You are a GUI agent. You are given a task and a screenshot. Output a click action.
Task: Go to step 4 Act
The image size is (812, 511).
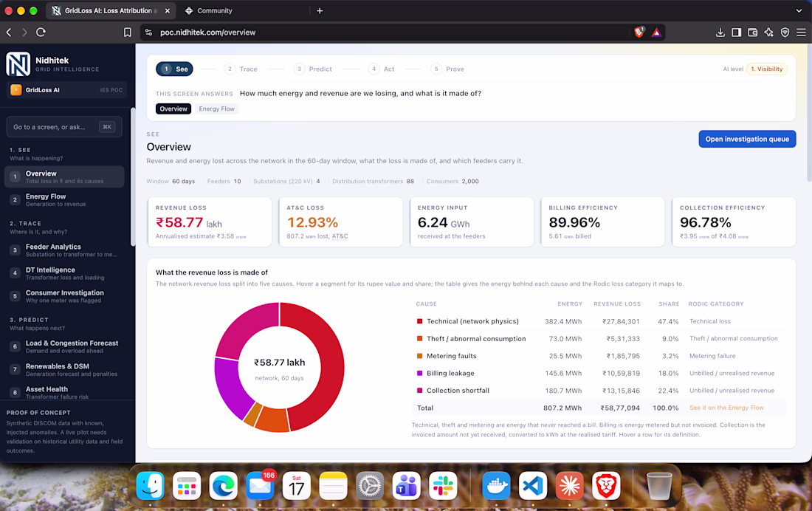382,69
